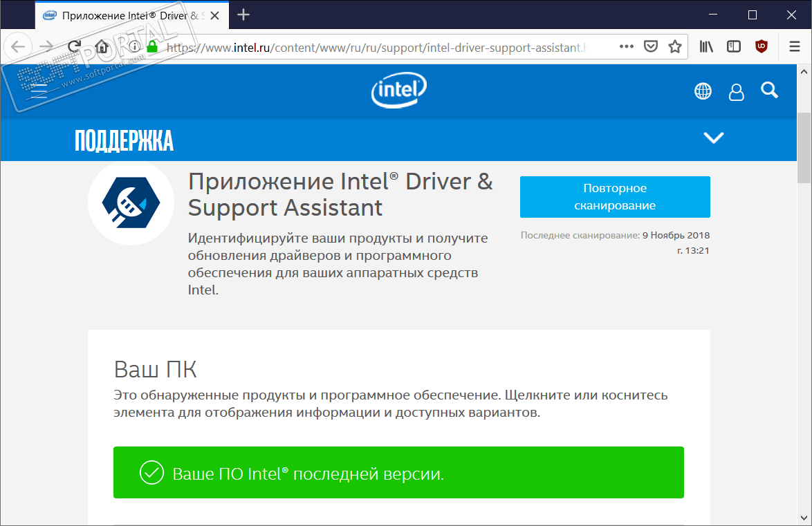Minimize the browser window
Screen dimensions: 812x526
coord(713,15)
